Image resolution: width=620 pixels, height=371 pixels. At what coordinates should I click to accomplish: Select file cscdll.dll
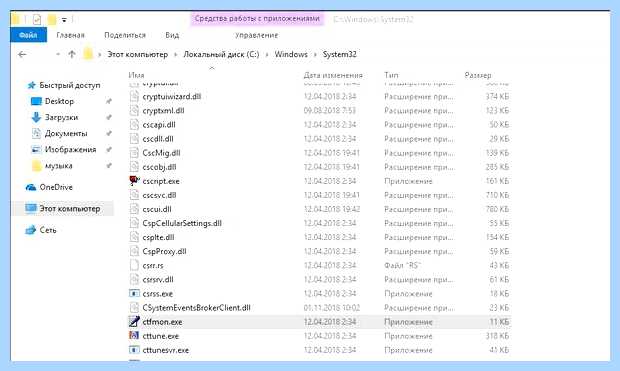[x=158, y=139]
